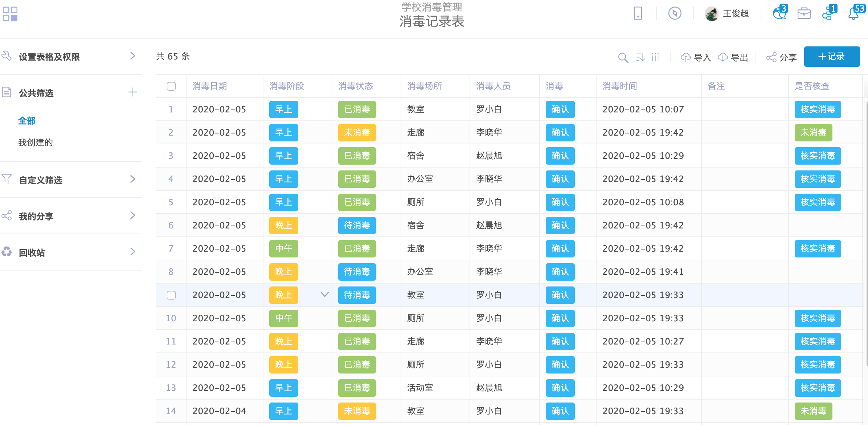868x425 pixels.
Task: Click the mobile device preview icon
Action: (638, 13)
